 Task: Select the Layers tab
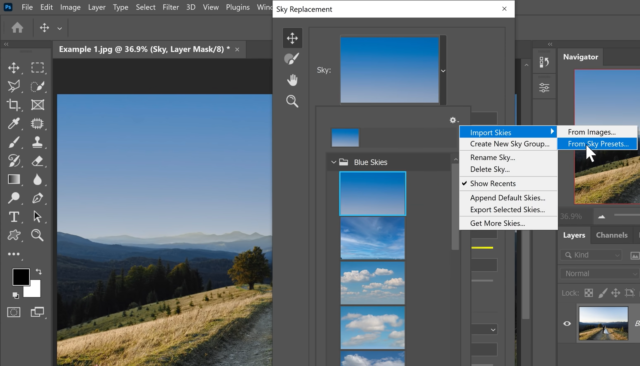[574, 235]
